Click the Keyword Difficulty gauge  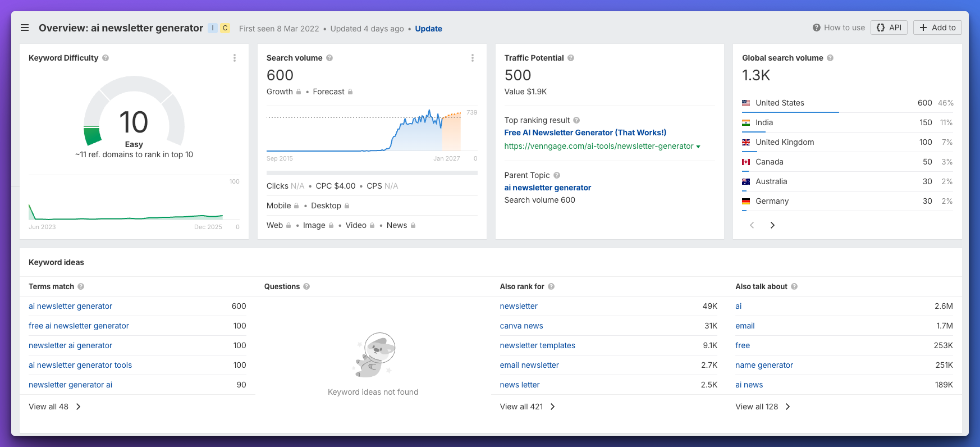[134, 112]
